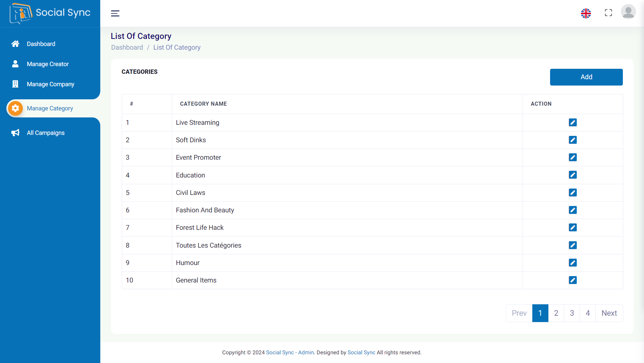
Task: Follow the Dashboard breadcrumb link
Action: (x=127, y=47)
